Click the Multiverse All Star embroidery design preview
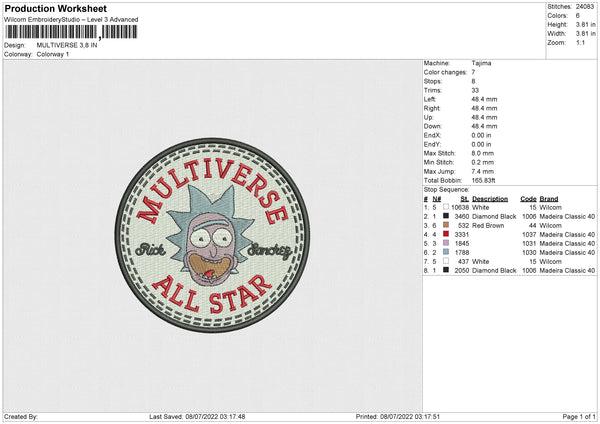The height and width of the screenshot is (424, 600). click(x=212, y=235)
